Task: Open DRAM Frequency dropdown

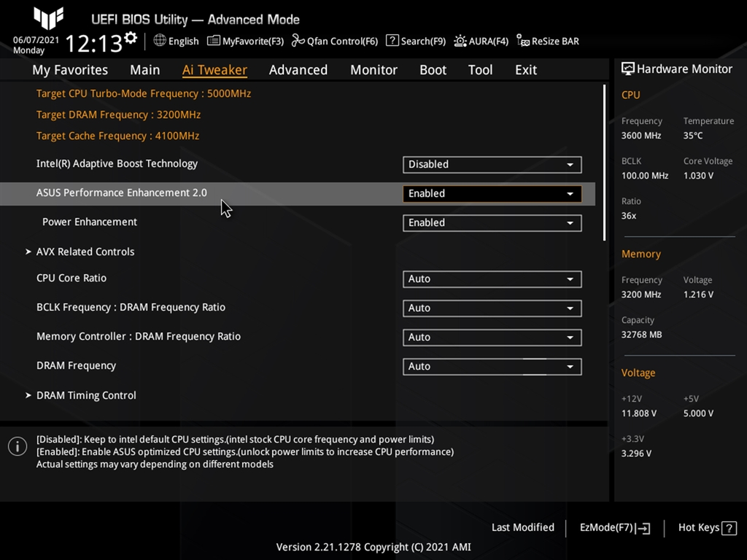Action: pos(492,367)
